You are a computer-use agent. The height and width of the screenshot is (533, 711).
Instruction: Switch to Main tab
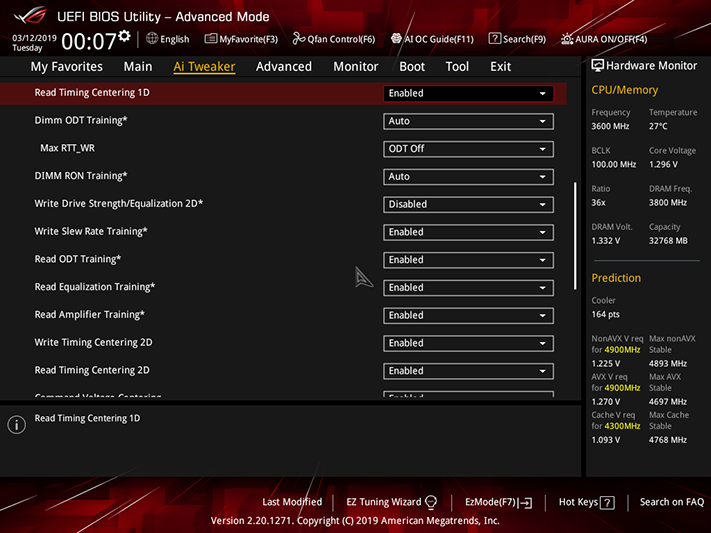click(138, 67)
